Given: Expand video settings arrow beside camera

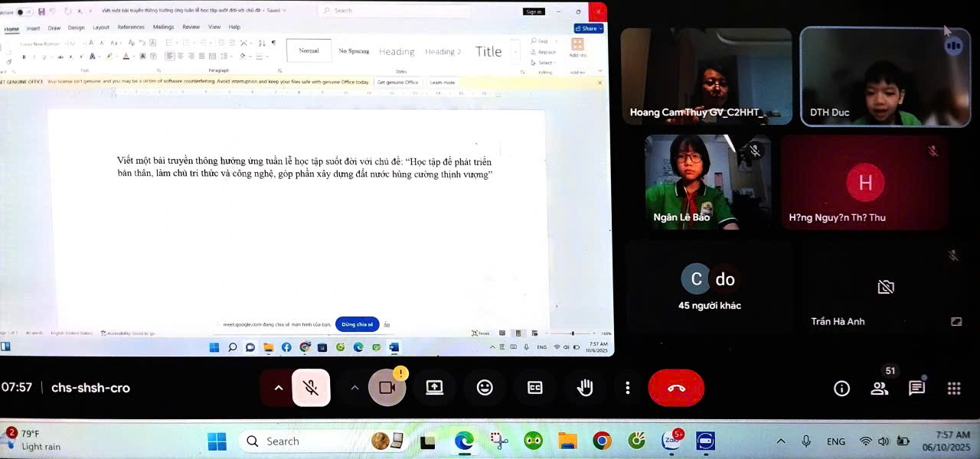Looking at the screenshot, I should (354, 388).
